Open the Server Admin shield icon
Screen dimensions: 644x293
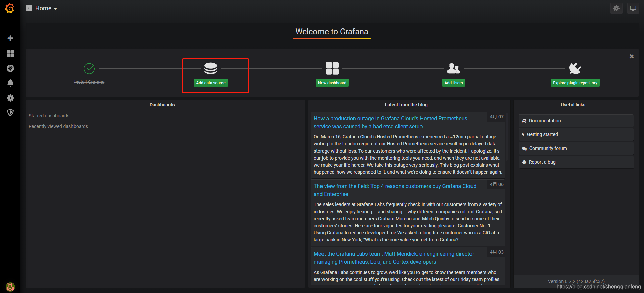click(10, 113)
